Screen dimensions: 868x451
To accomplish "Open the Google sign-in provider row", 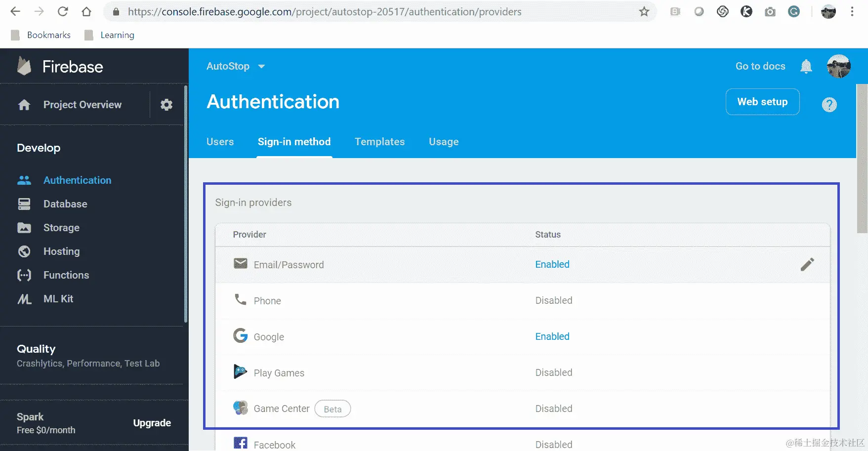I will [x=269, y=337].
